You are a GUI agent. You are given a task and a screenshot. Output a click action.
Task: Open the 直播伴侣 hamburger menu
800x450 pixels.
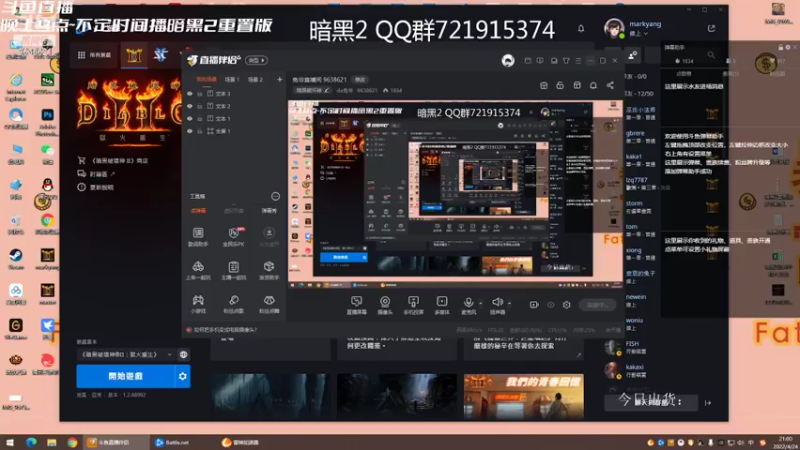pos(578,61)
